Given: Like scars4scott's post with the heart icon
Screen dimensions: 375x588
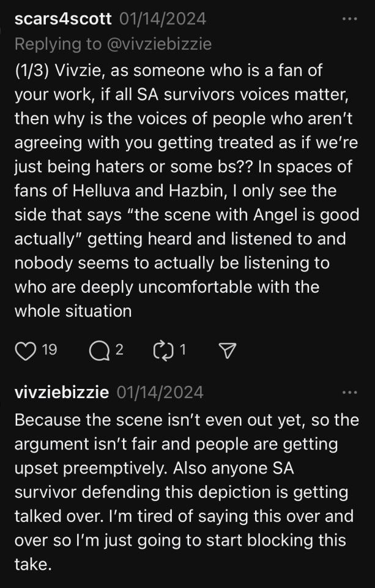Looking at the screenshot, I should pos(25,350).
